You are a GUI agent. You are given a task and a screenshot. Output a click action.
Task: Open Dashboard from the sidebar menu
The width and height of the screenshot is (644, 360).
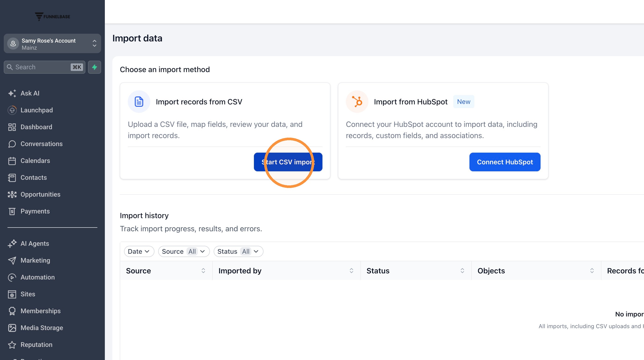coord(36,127)
